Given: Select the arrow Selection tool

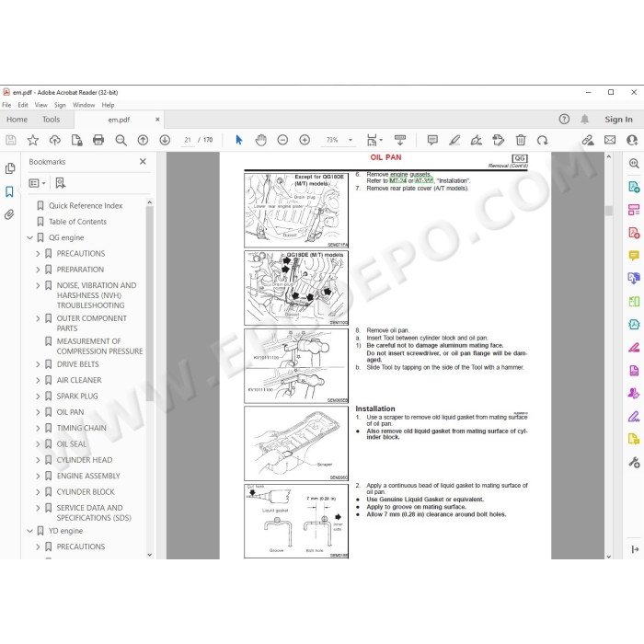Looking at the screenshot, I should point(239,140).
